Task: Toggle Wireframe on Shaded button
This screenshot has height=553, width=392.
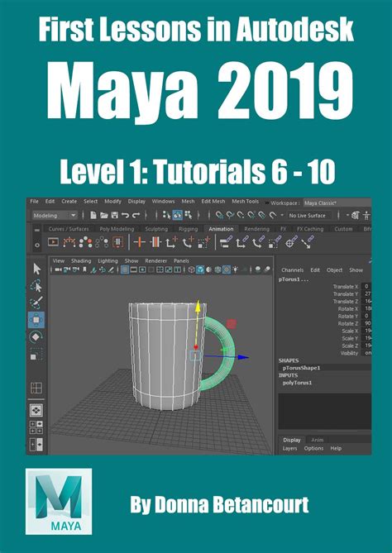Action: 218,269
